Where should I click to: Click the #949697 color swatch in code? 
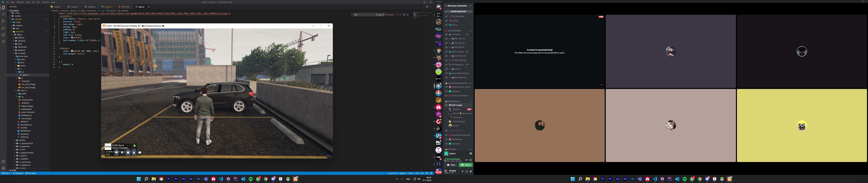click(72, 37)
